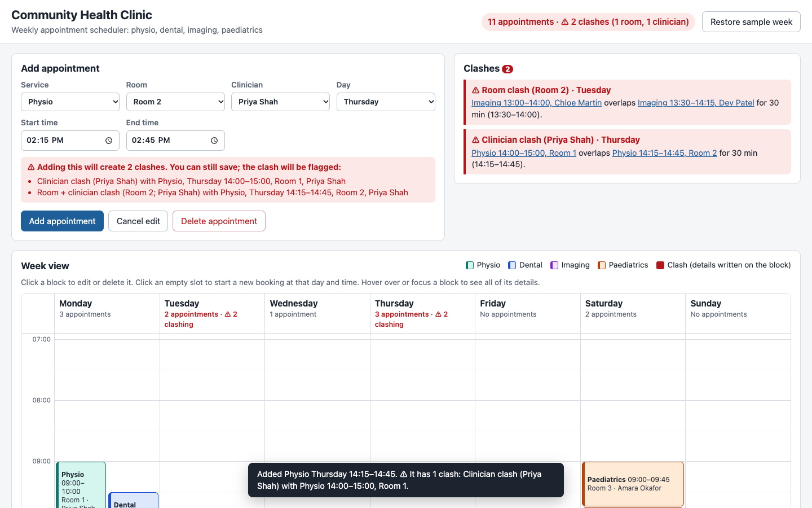Edit the Start time field 02:15 PM
Screen dimensions: 812x508
[70, 141]
